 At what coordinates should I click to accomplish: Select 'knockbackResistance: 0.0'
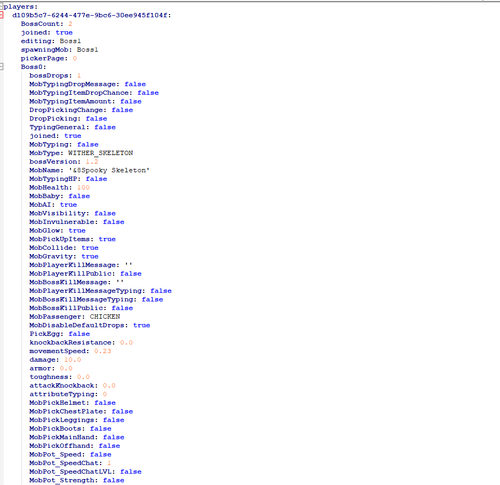pyautogui.click(x=81, y=343)
